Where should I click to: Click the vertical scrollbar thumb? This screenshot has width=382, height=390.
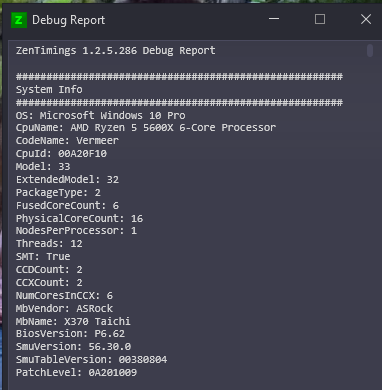click(x=370, y=51)
